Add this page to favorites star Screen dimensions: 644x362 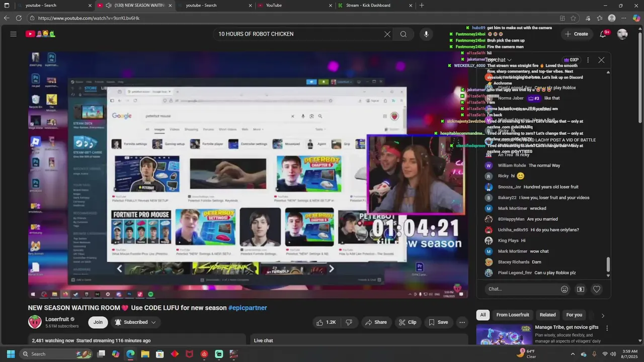pyautogui.click(x=573, y=18)
